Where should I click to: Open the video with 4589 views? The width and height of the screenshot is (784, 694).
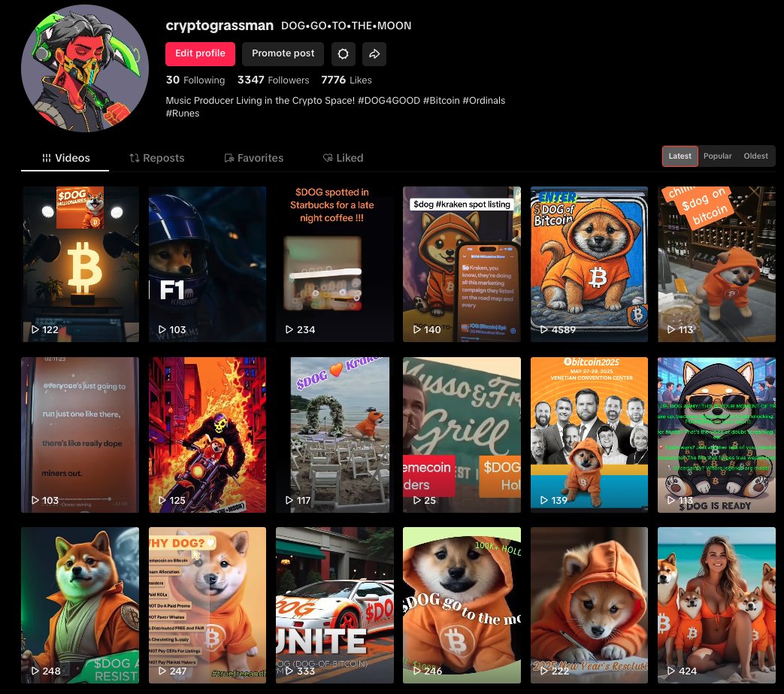[589, 265]
